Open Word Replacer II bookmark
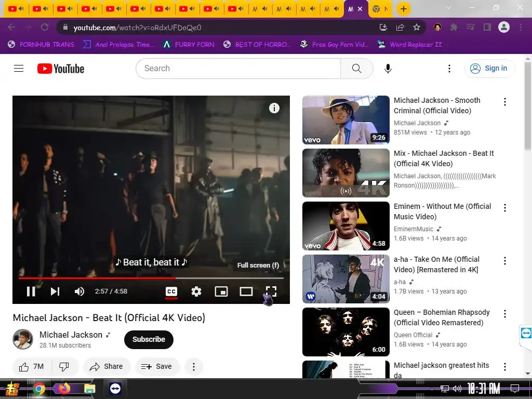Screen dimensions: 532x399 point(410,45)
